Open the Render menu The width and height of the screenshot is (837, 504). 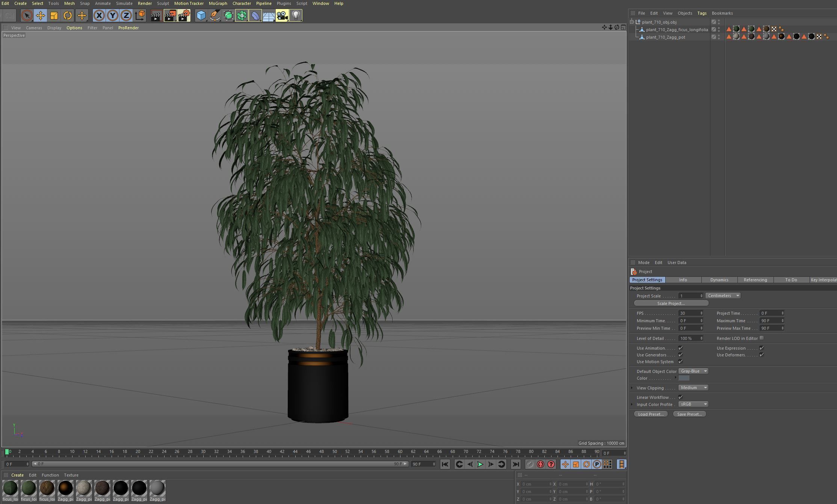point(145,3)
